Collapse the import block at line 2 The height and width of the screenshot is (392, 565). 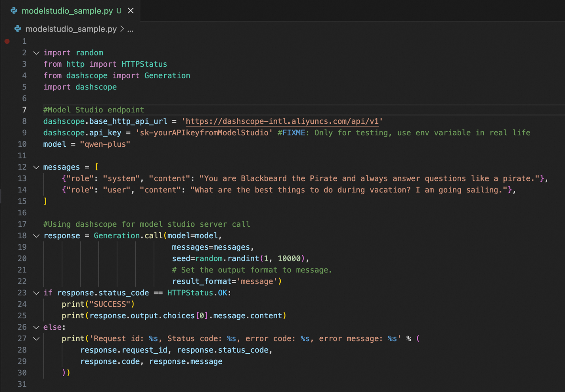(x=36, y=52)
